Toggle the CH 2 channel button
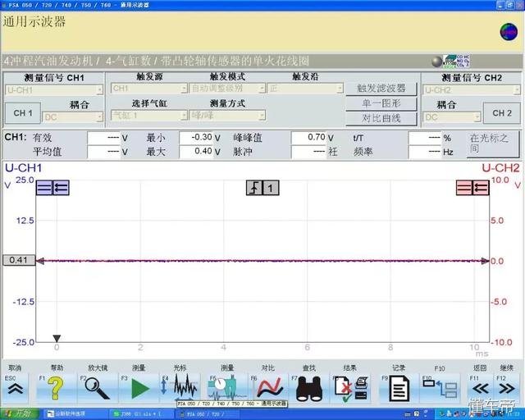This screenshot has height=420, width=525. coord(502,113)
